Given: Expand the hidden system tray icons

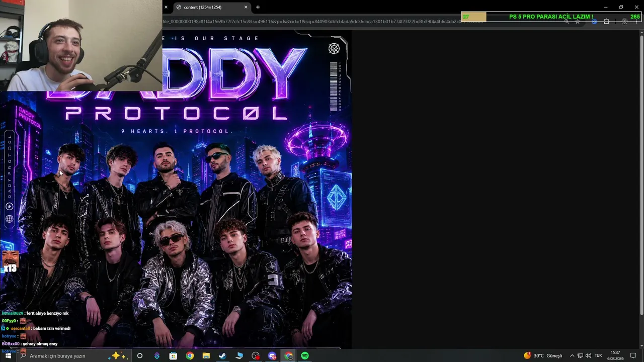Looking at the screenshot, I should tap(572, 355).
